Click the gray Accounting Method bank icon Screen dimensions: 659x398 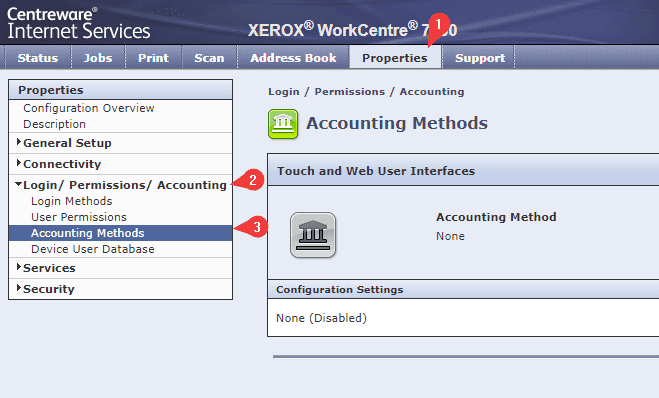[313, 235]
